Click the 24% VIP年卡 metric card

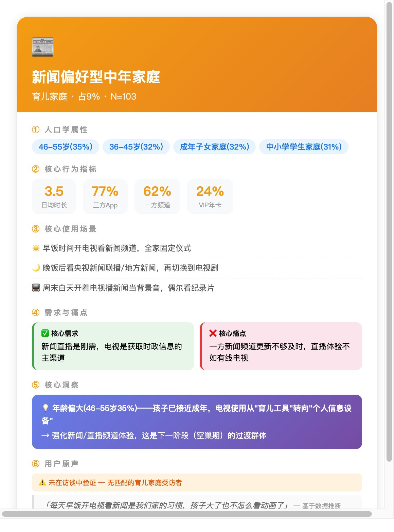point(210,196)
